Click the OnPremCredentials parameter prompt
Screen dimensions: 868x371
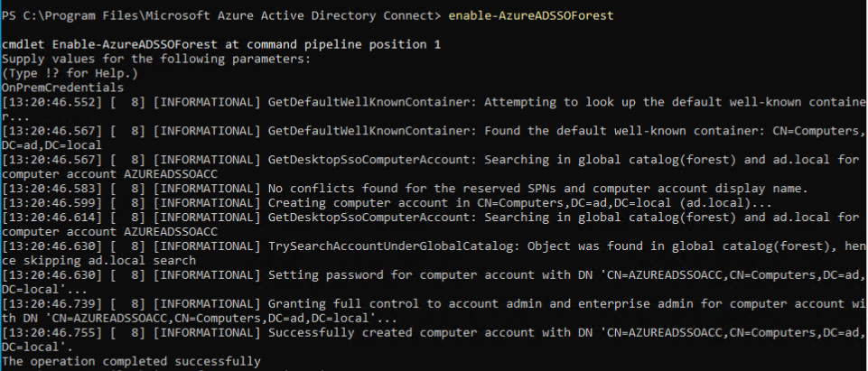point(63,88)
